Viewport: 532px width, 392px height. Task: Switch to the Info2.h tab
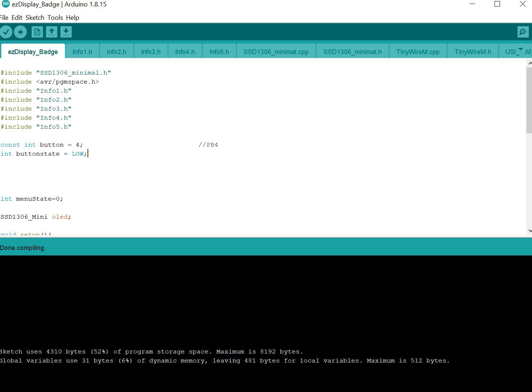tap(116, 52)
